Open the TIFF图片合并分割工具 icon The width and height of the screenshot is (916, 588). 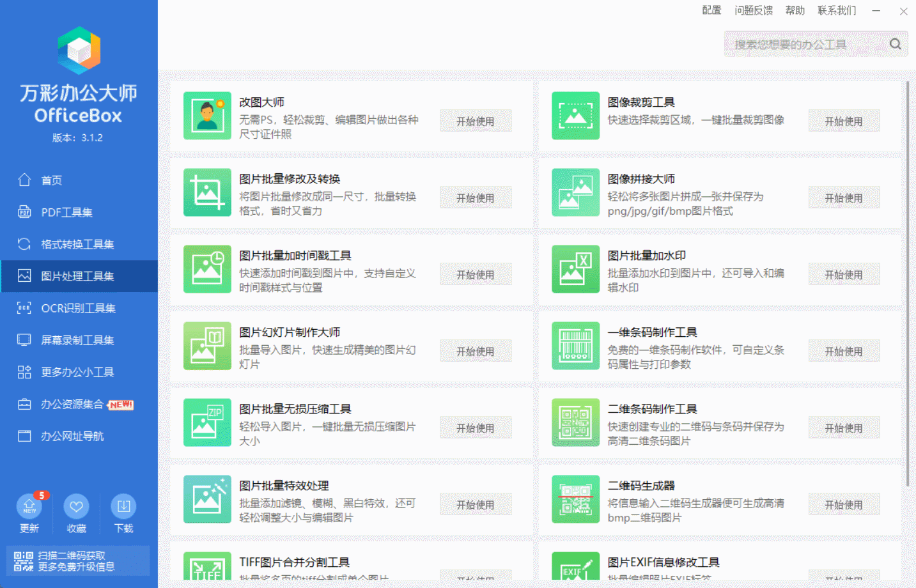point(207,569)
